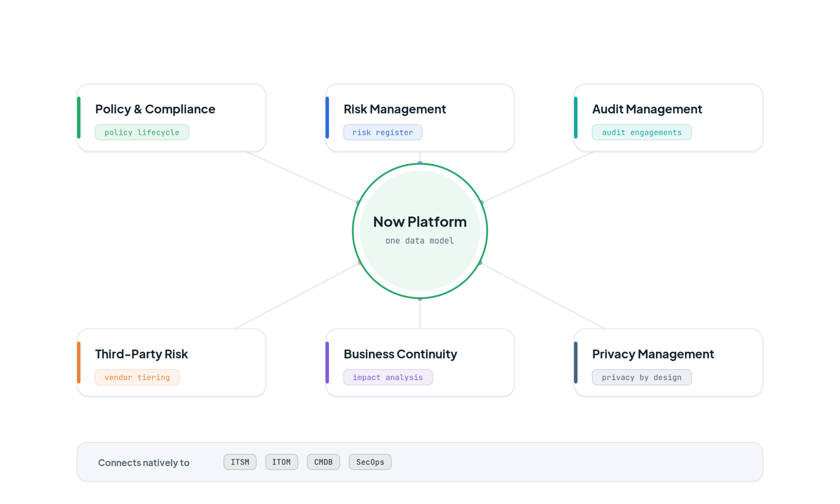The image size is (840, 504).
Task: Select the audit engagements tag
Action: (641, 132)
